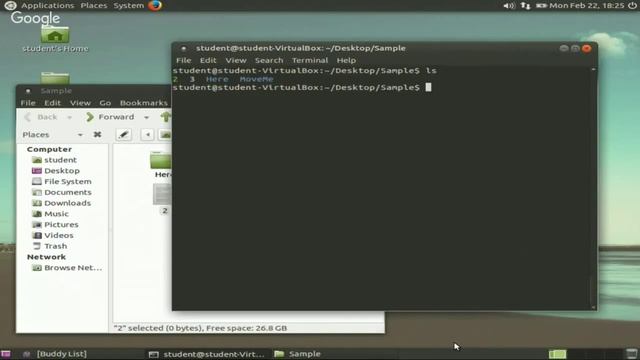The width and height of the screenshot is (640, 360).
Task: Open the student's Home desktop icon
Action: [55, 39]
